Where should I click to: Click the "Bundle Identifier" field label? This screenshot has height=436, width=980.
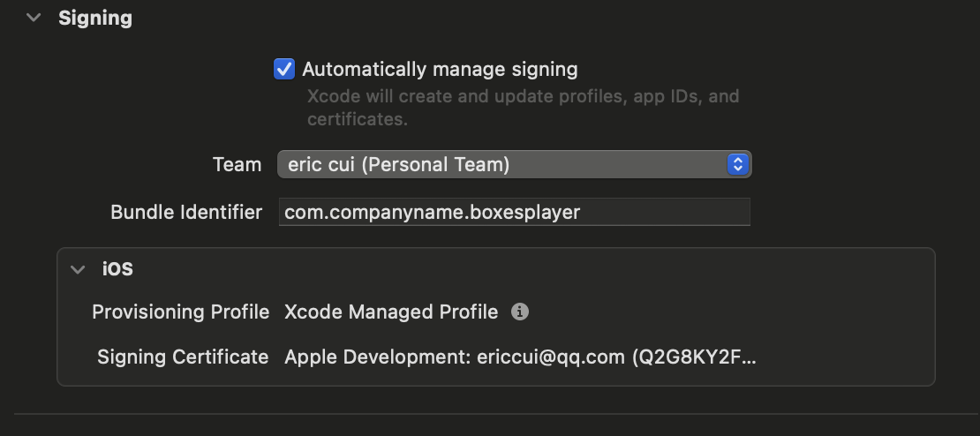point(186,212)
